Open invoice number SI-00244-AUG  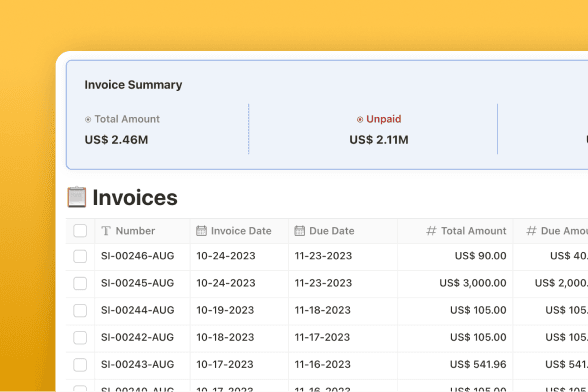tap(138, 310)
